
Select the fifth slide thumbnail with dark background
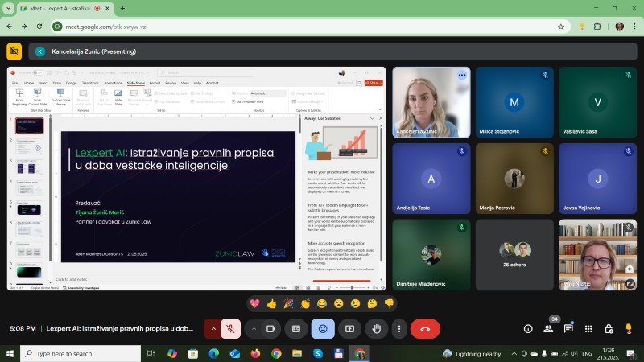click(x=29, y=209)
